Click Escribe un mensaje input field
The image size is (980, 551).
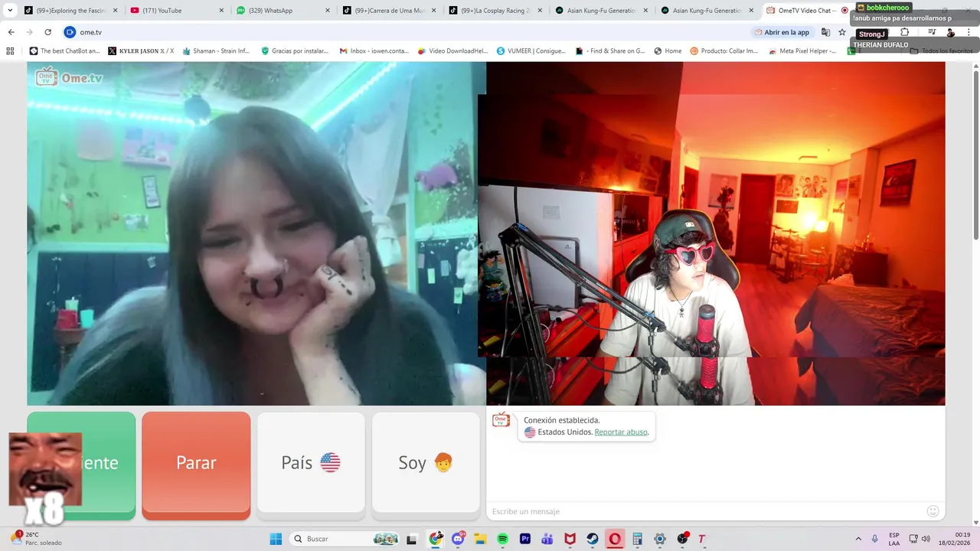(704, 511)
